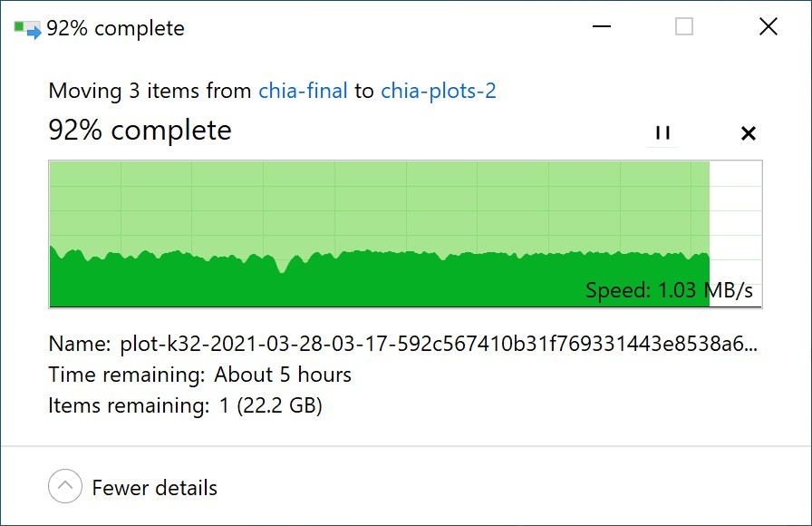This screenshot has width=812, height=526.
Task: Click the window title text 92% complete
Action: coord(115,29)
